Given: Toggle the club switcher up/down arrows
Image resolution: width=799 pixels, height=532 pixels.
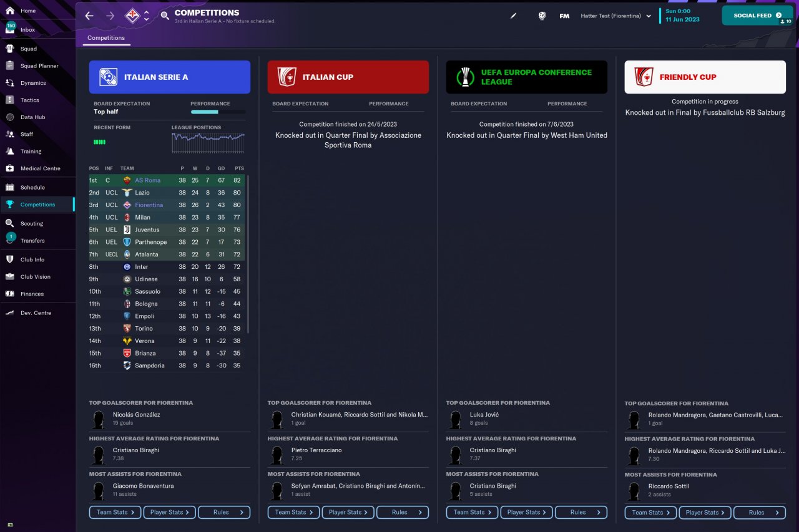Looking at the screenshot, I should [x=146, y=16].
